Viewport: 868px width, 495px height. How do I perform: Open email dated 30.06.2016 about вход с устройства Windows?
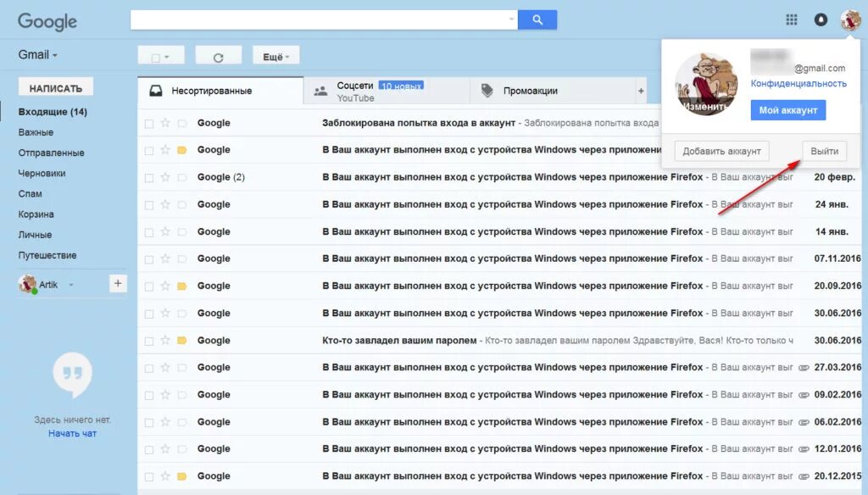[x=501, y=314]
